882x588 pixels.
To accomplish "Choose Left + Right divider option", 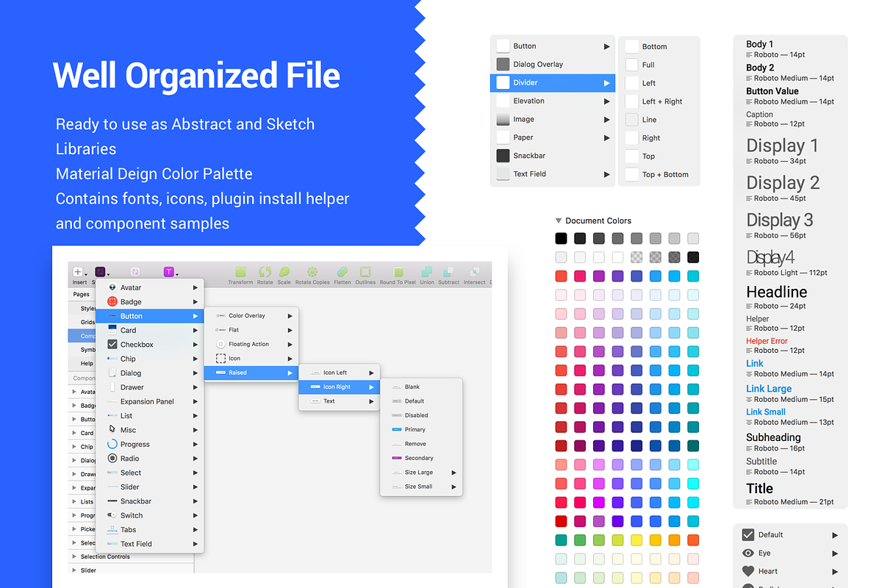I will (659, 101).
